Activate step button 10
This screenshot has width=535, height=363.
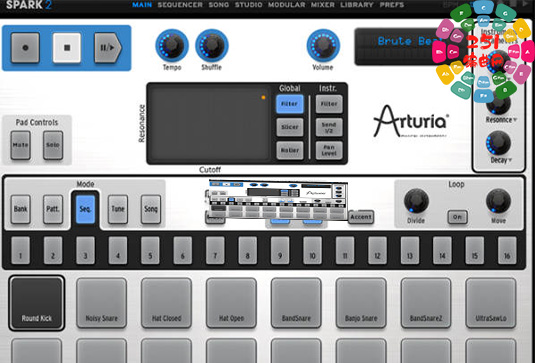point(312,251)
